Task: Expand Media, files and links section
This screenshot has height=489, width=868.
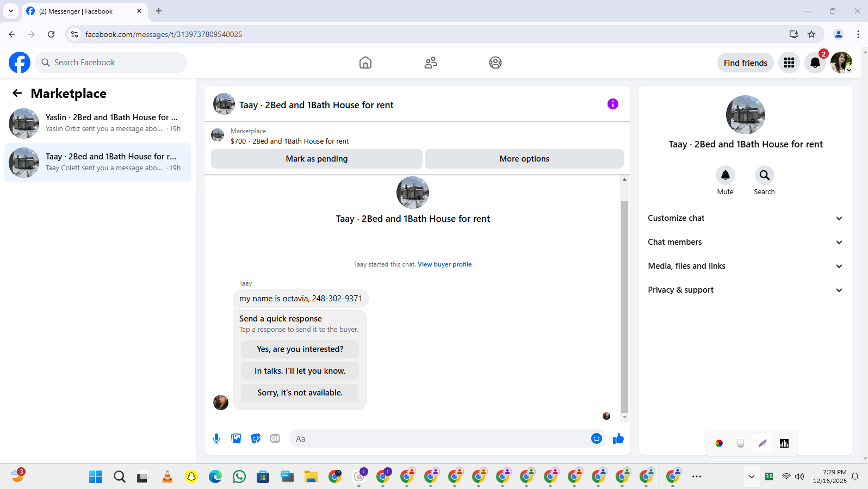Action: click(746, 266)
